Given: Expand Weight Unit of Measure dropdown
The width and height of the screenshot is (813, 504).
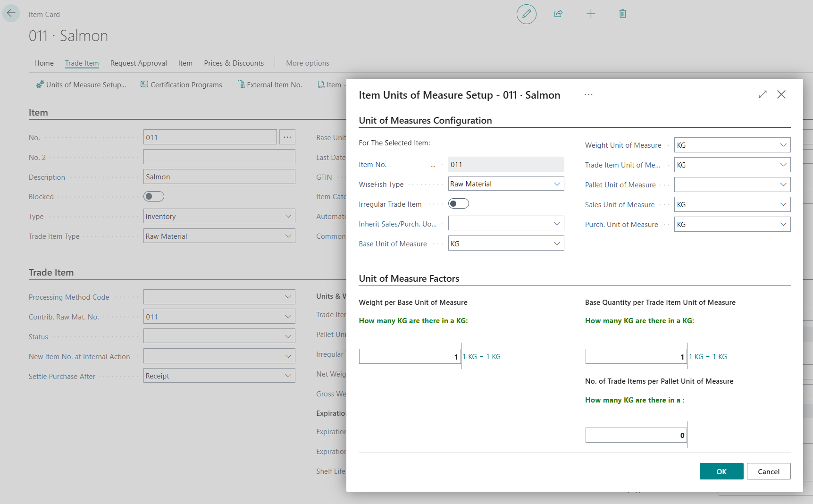Looking at the screenshot, I should click(x=732, y=145).
